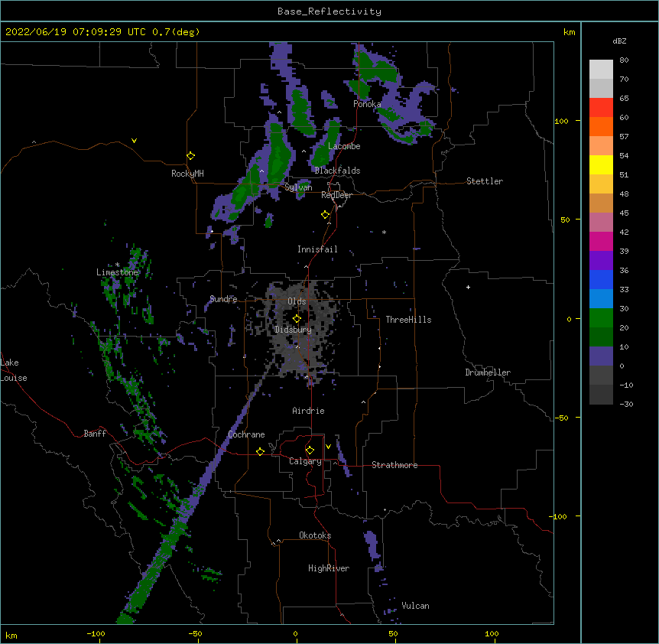This screenshot has height=644, width=659.
Task: Click the Didsbury city label
Action: coord(294,330)
